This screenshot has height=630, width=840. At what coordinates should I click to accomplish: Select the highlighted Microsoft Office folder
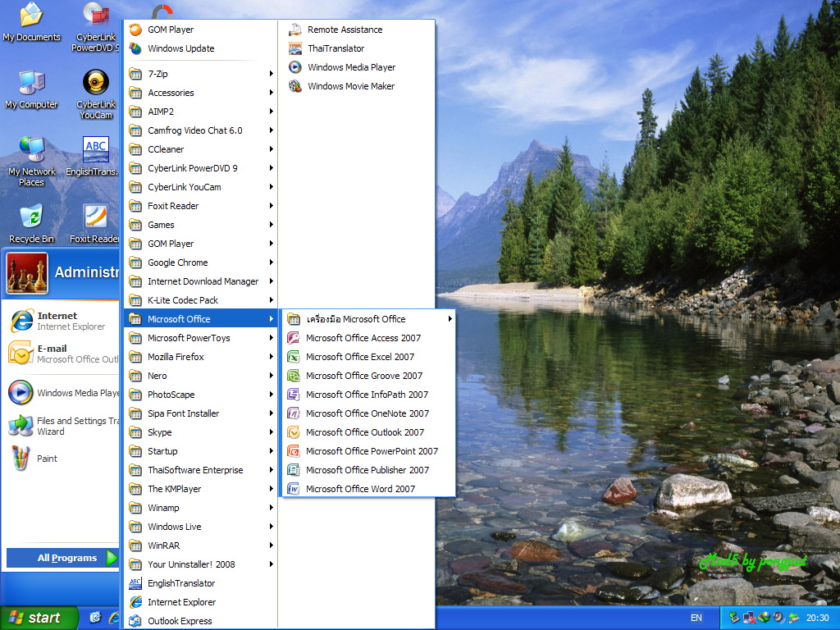201,319
